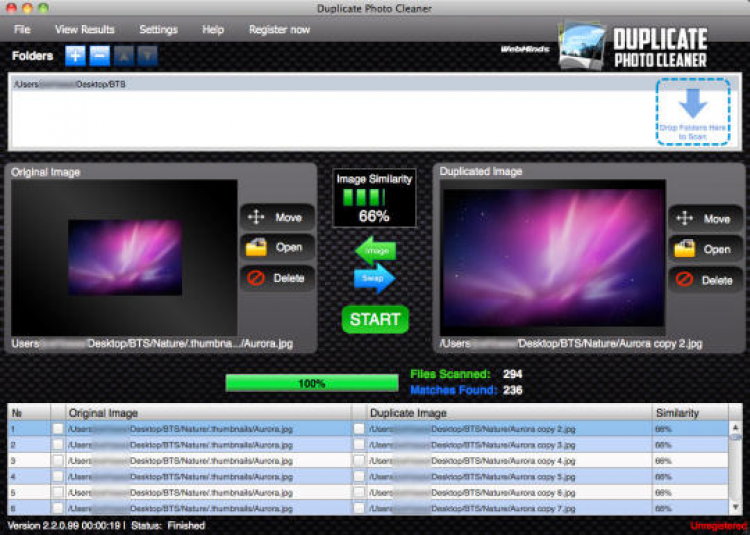Click the Duplicate Image column header
Image resolution: width=750 pixels, height=535 pixels.
[509, 413]
